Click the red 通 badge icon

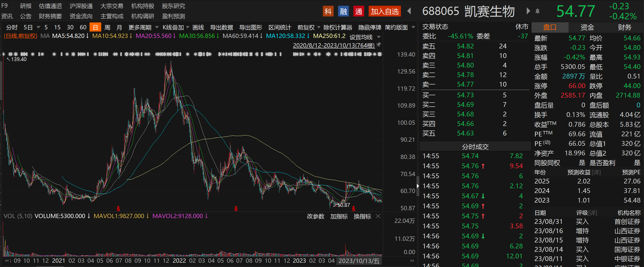coord(358,11)
